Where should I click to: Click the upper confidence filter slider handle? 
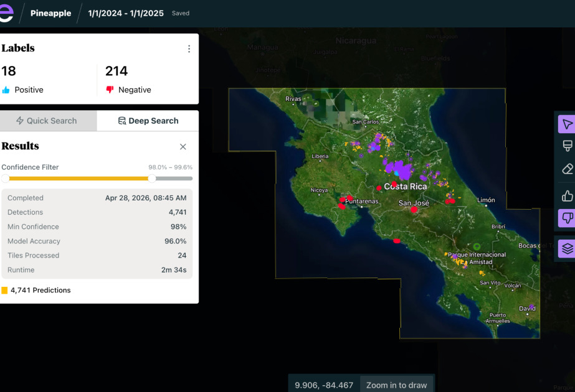152,179
